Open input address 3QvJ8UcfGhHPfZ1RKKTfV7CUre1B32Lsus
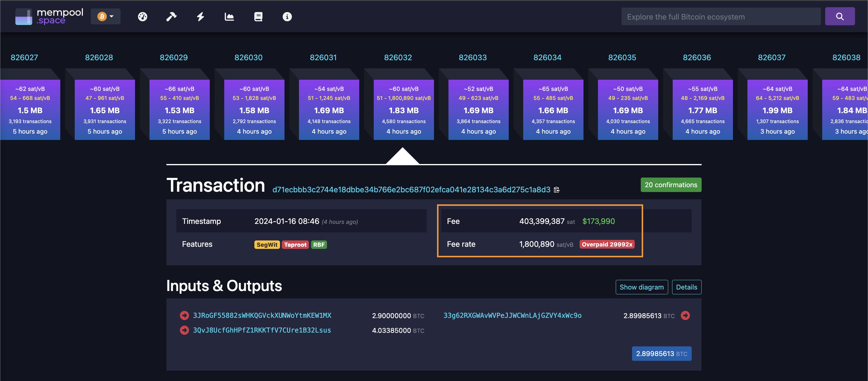The width and height of the screenshot is (868, 381). point(262,330)
